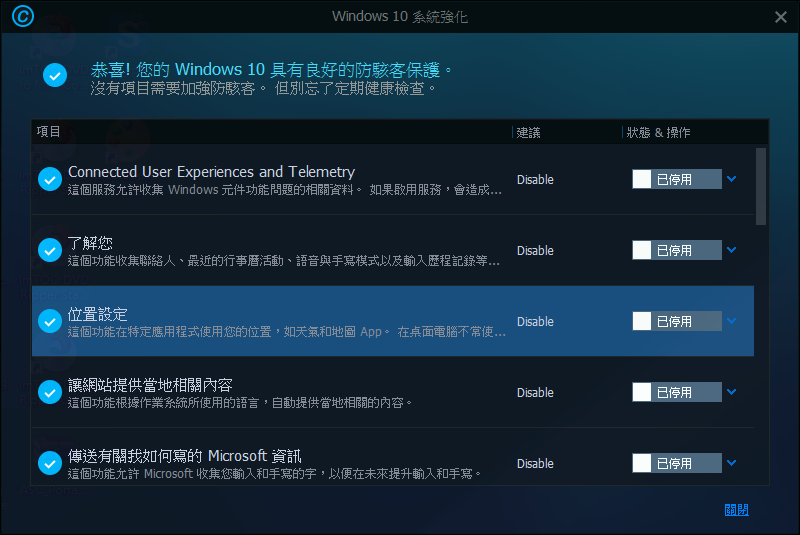Click the checkmark icon for 讓網站提供當地相關內容
The height and width of the screenshot is (535, 800).
(x=49, y=392)
